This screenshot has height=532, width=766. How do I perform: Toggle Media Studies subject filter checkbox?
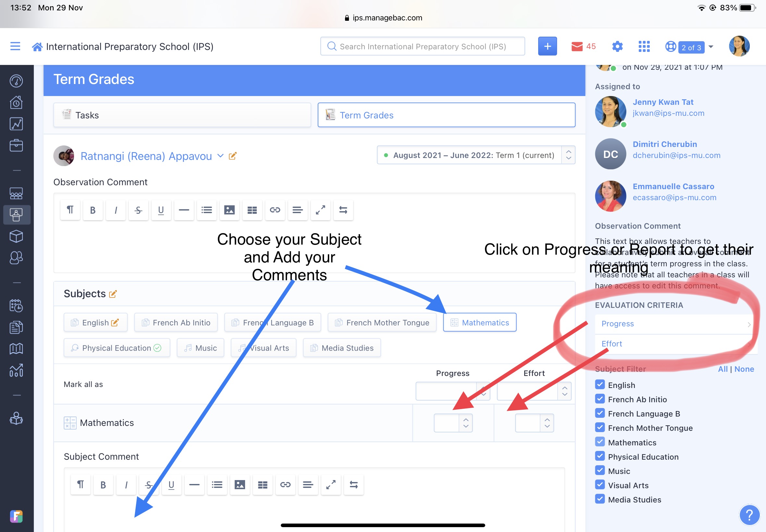click(x=599, y=499)
